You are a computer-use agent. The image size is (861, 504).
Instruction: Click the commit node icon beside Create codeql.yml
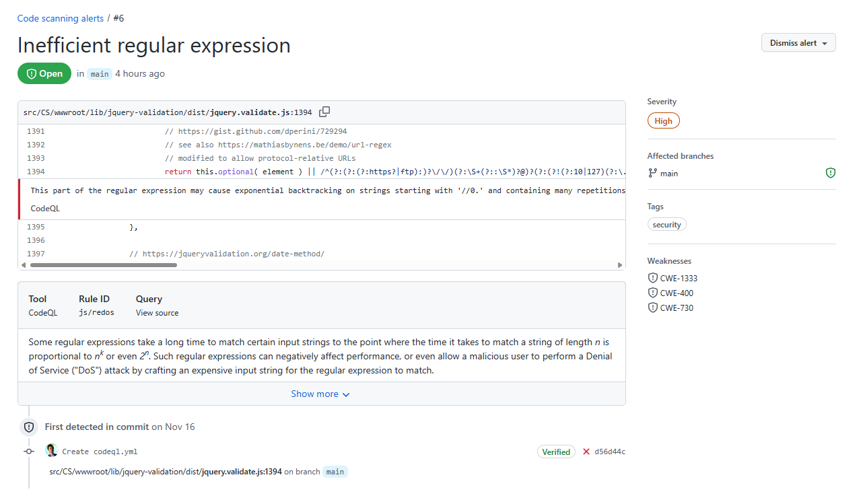[x=28, y=452]
